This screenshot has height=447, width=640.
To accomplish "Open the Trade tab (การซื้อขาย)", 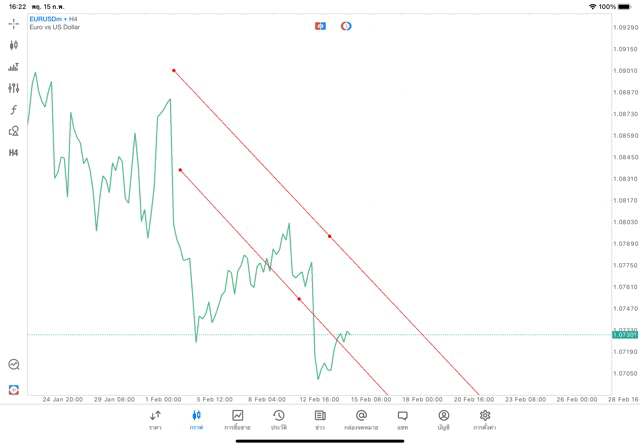I will coord(238,419).
